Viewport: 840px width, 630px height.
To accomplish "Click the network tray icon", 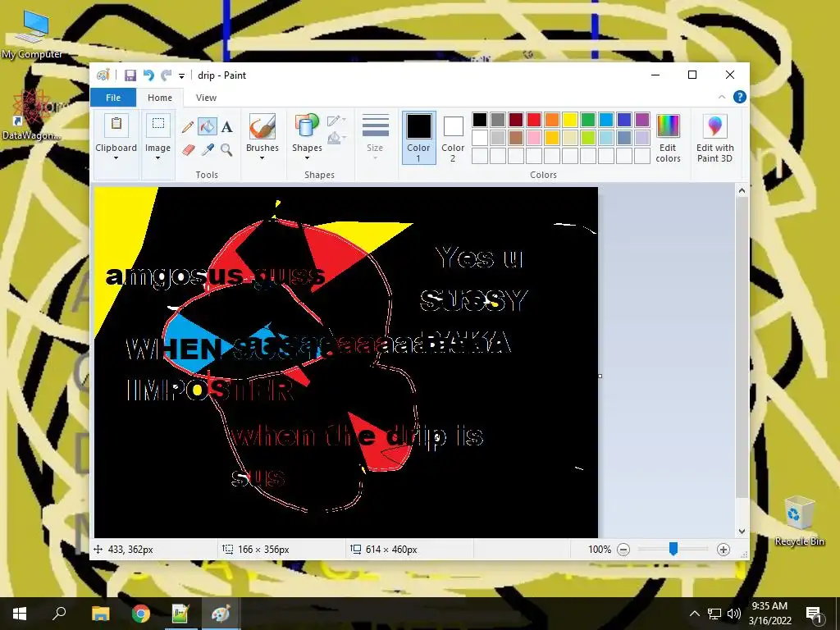I will [714, 614].
